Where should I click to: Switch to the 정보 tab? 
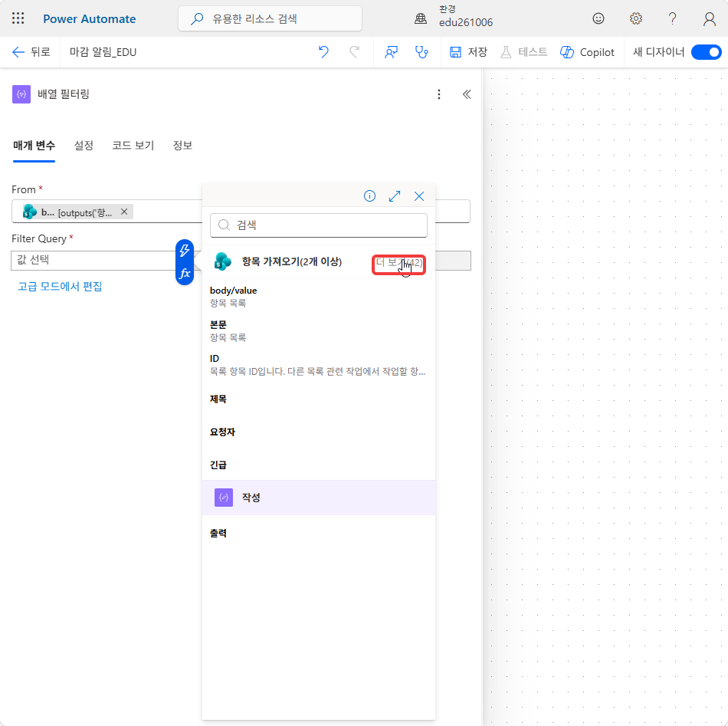[182, 146]
